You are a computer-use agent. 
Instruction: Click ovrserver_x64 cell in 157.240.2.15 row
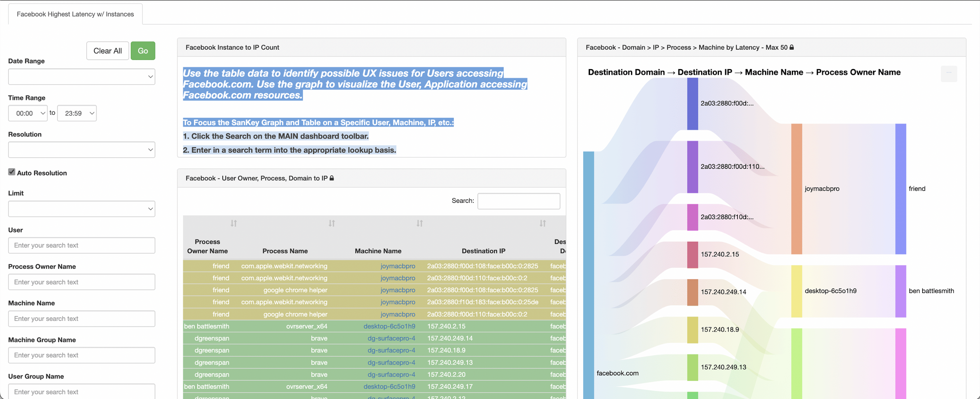coord(307,326)
